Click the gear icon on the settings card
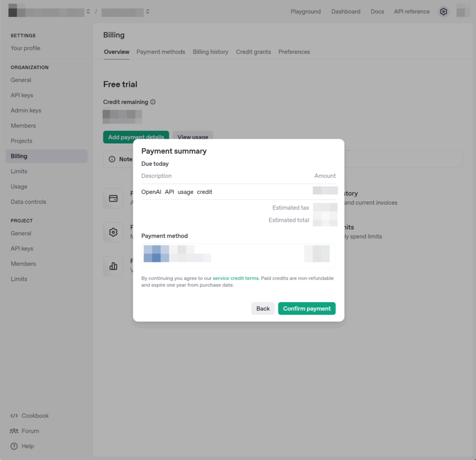 pyautogui.click(x=113, y=232)
